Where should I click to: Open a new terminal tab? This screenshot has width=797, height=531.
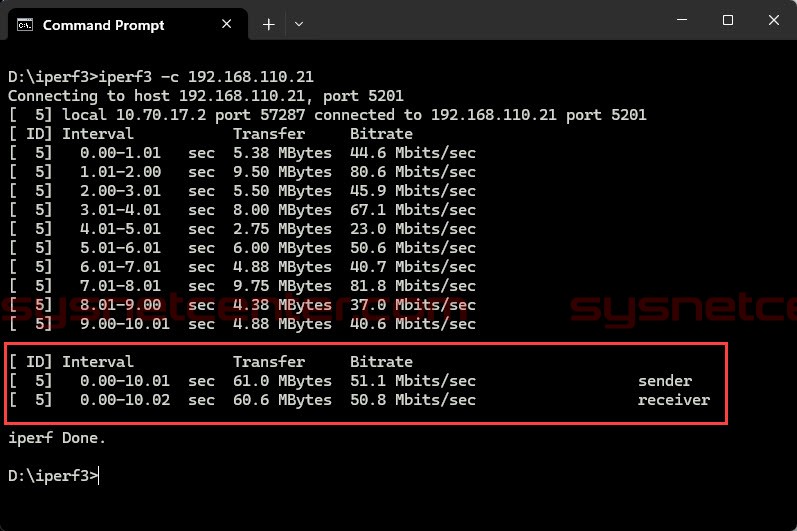point(269,24)
